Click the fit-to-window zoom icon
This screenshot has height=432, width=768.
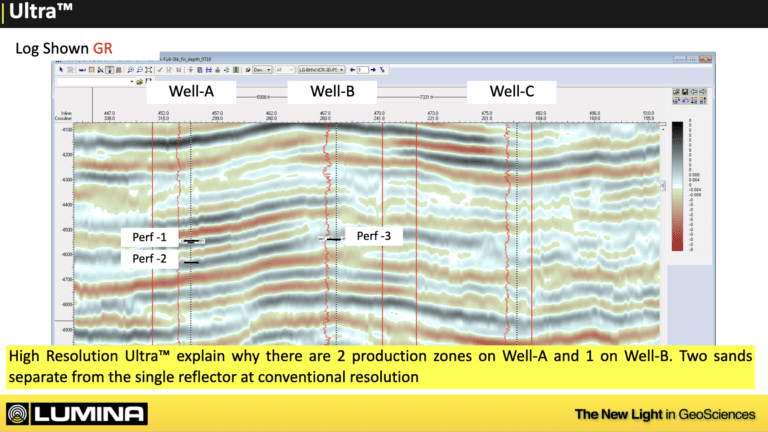148,70
